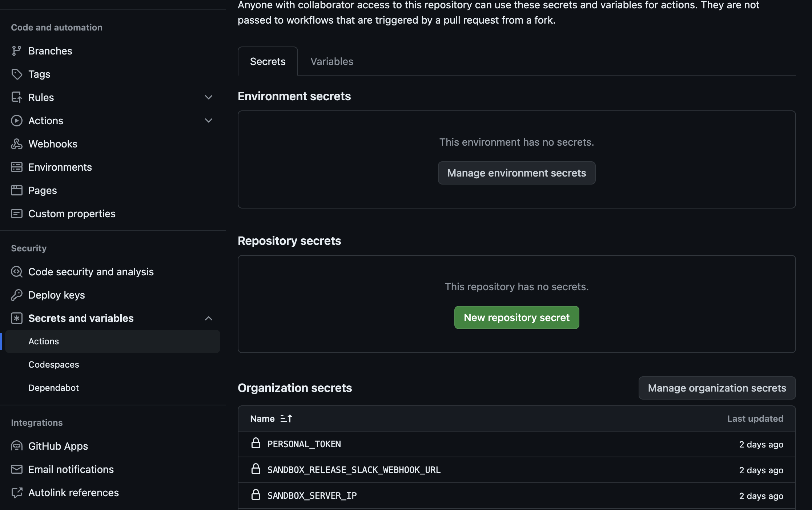Image resolution: width=812 pixels, height=510 pixels.
Task: Toggle Name column sort order
Action: point(286,419)
